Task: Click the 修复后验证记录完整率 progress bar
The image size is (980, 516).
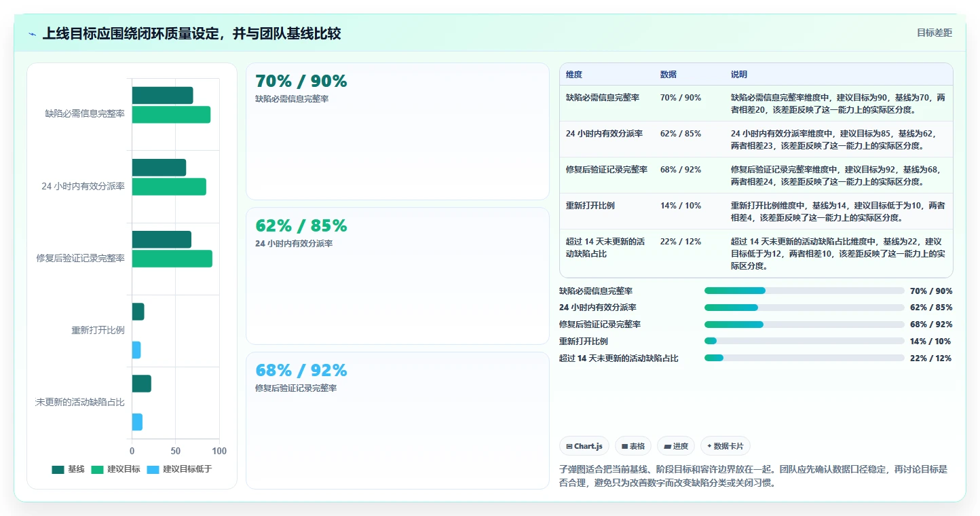Action: pyautogui.click(x=804, y=324)
